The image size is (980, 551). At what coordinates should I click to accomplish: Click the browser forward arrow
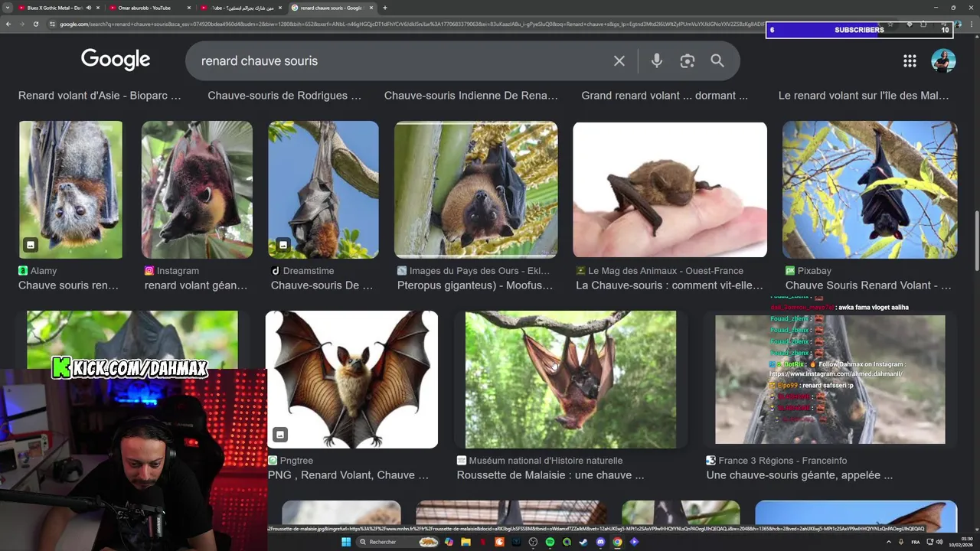tap(22, 24)
